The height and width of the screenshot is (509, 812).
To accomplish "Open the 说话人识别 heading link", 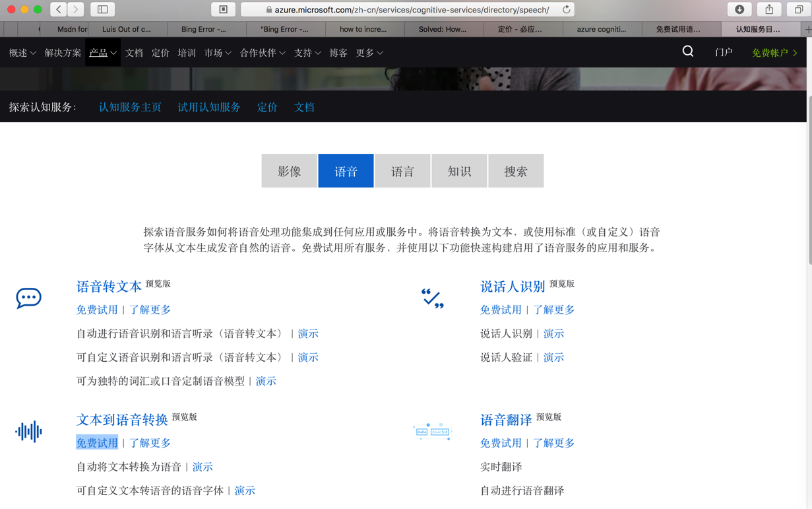I will pyautogui.click(x=513, y=287).
